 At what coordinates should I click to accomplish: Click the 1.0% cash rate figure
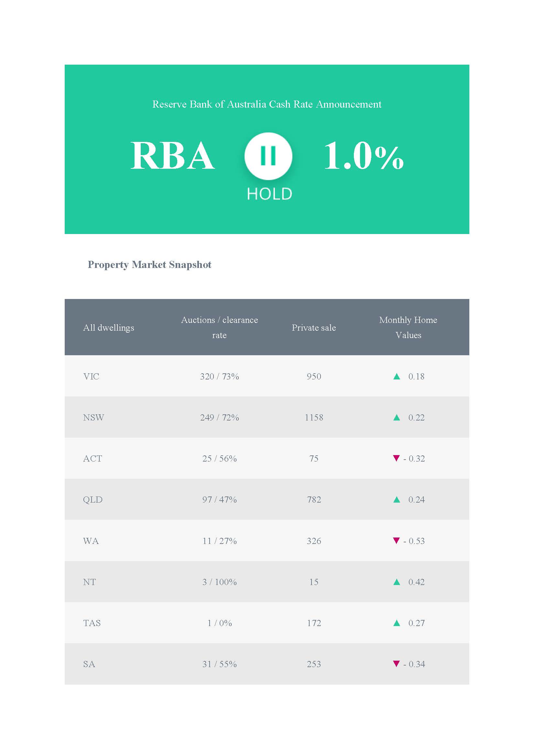pos(364,155)
